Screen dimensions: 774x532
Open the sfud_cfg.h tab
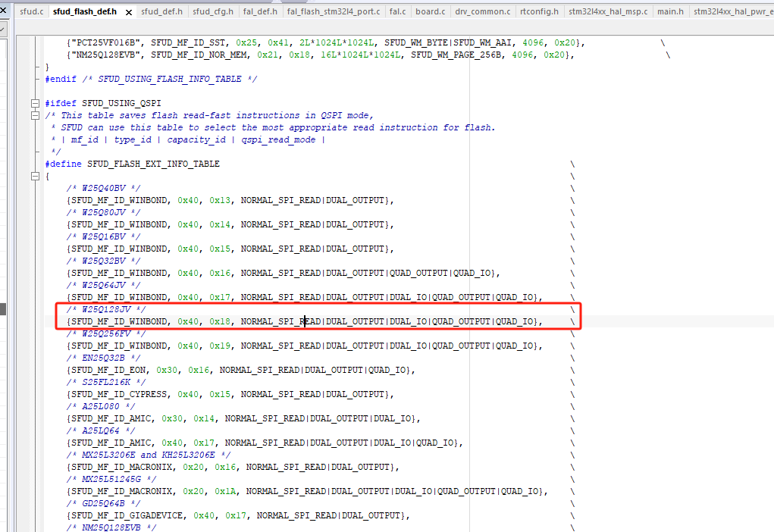[x=213, y=11]
